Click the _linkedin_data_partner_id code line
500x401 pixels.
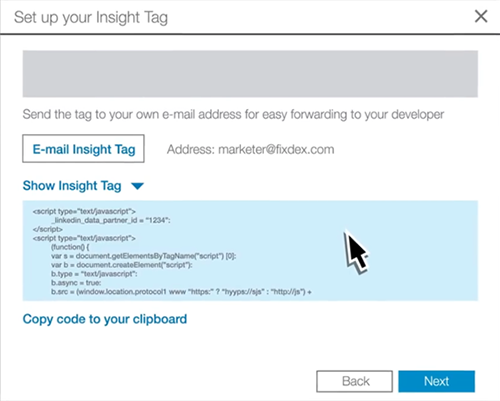110,220
